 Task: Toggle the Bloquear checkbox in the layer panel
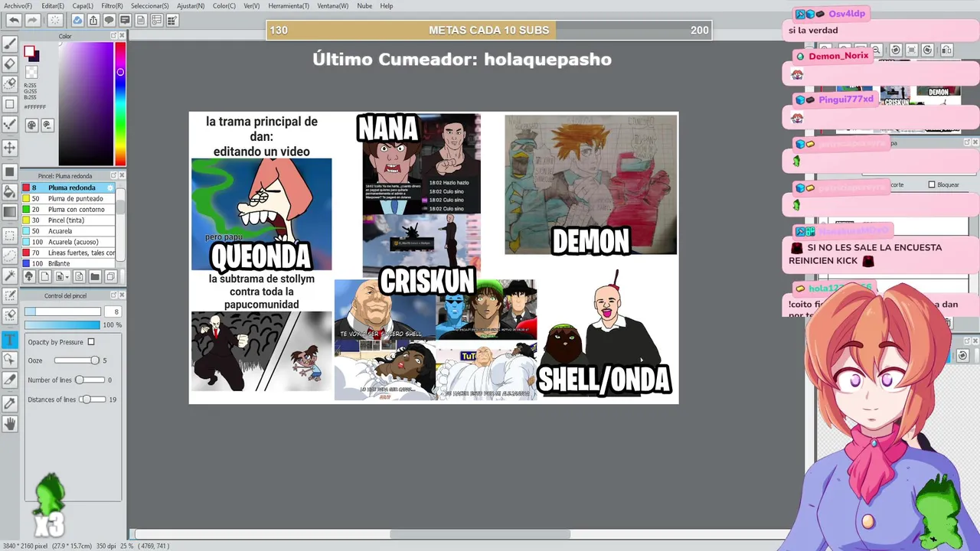932,184
